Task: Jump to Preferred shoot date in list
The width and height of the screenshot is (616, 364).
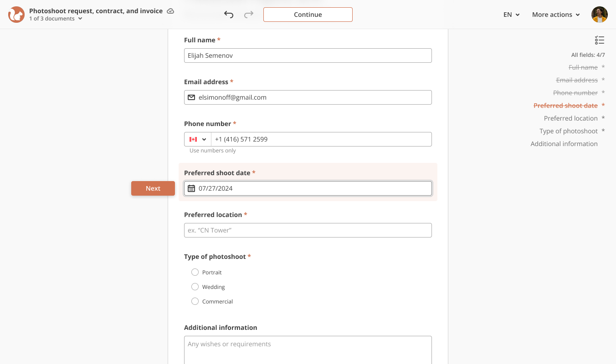Action: pyautogui.click(x=565, y=106)
